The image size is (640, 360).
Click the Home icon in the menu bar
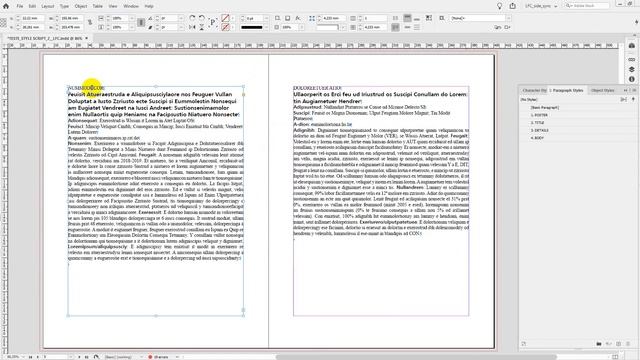point(6,6)
